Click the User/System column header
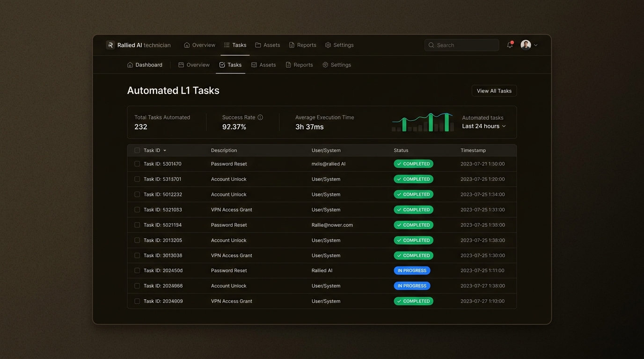Screen dimensions: 644x359 [326, 151]
